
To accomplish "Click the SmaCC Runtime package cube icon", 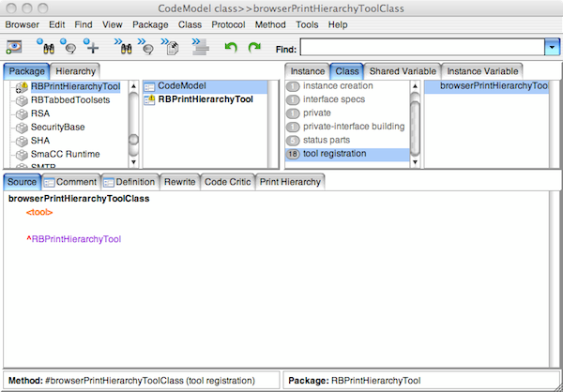I will [x=22, y=155].
